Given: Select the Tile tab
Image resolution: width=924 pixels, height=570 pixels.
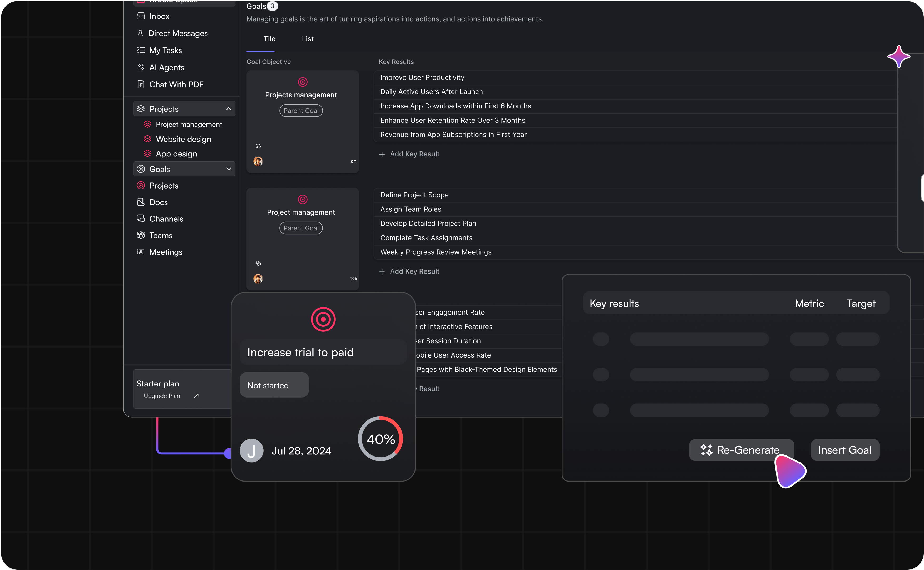Looking at the screenshot, I should (x=269, y=39).
